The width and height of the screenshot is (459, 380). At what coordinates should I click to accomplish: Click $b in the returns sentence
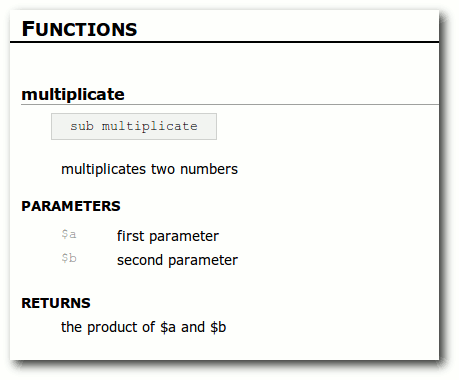tap(218, 327)
